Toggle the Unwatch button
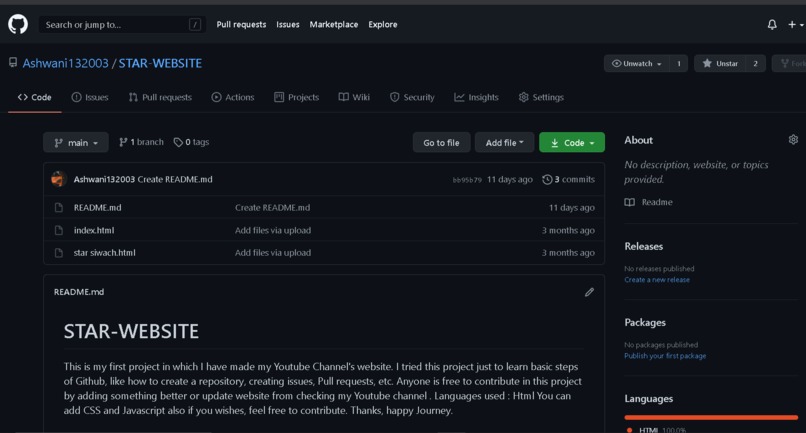The image size is (806, 433). tap(637, 63)
